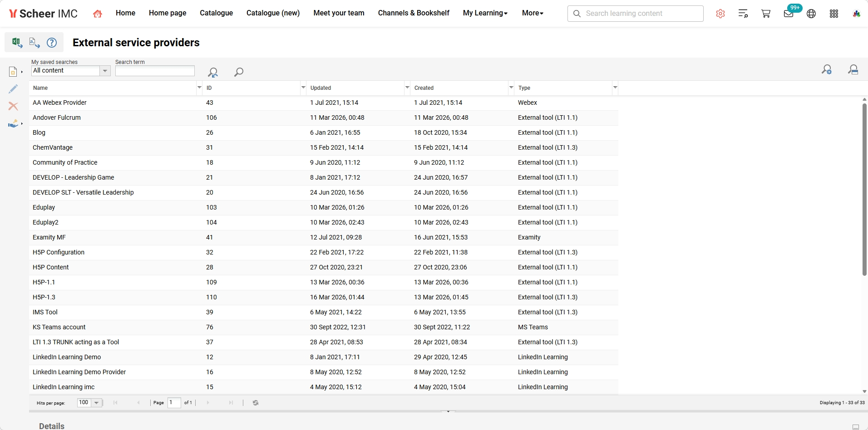This screenshot has width=868, height=430.
Task: Open the help question mark icon
Action: (x=52, y=42)
